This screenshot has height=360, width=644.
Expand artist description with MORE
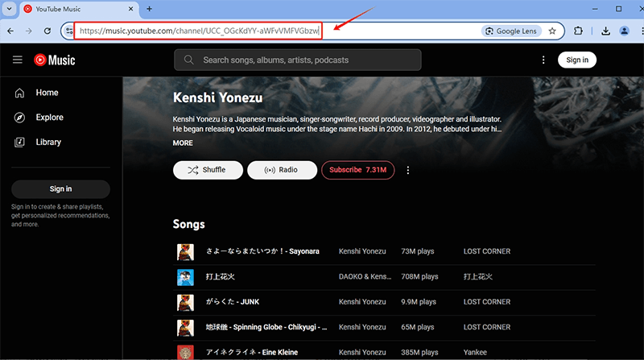(x=183, y=143)
